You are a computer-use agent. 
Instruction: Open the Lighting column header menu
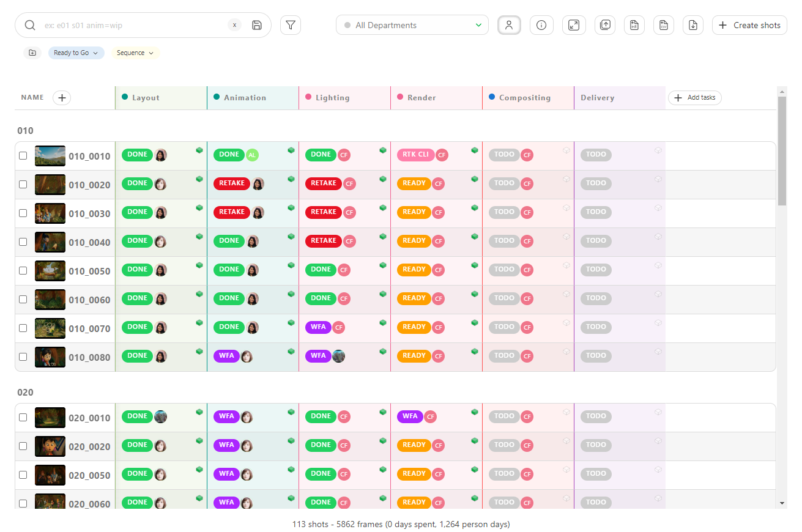(344, 98)
